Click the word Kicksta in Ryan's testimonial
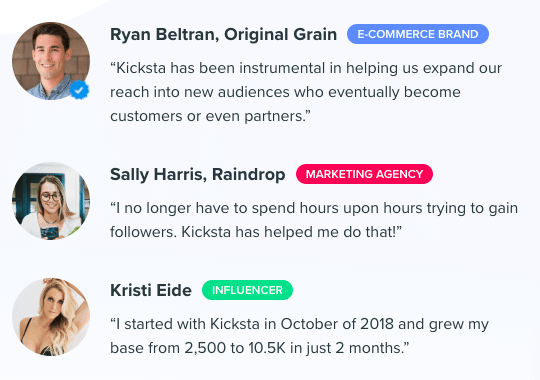 point(141,68)
